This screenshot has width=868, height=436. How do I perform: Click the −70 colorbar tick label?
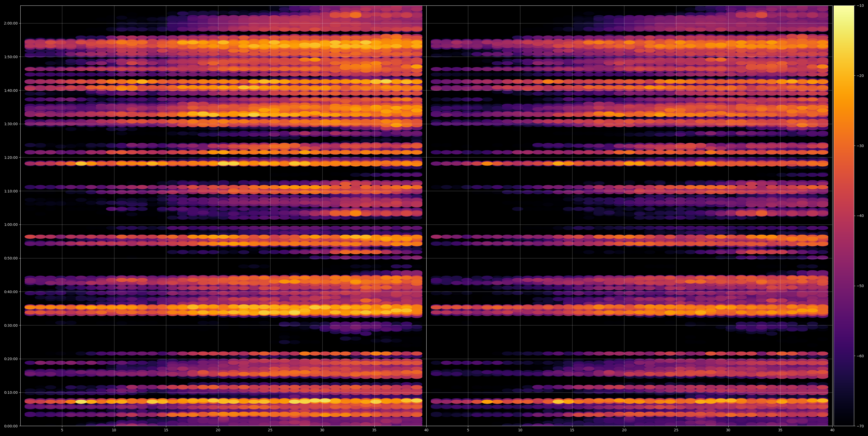[x=860, y=426]
